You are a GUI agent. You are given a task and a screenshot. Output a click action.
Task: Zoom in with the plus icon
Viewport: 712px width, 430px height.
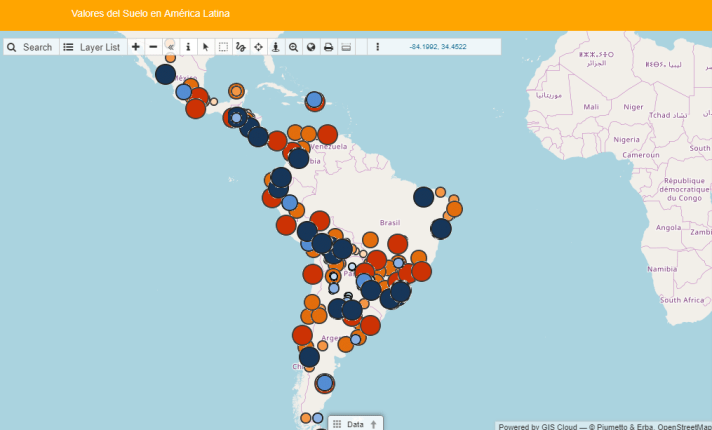[x=136, y=47]
